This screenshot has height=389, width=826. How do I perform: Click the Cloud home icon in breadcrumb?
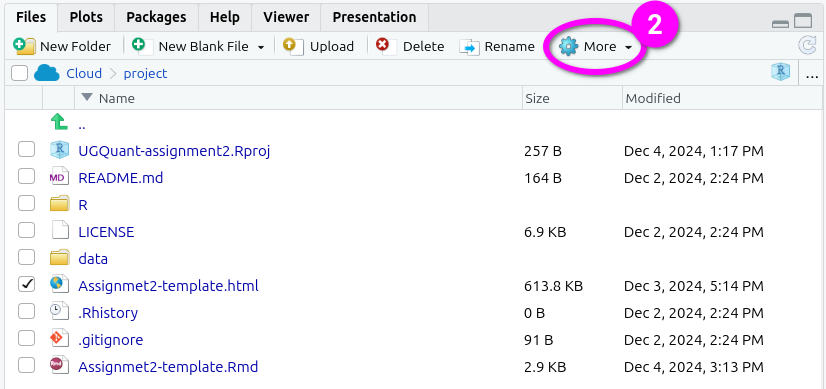(46, 73)
